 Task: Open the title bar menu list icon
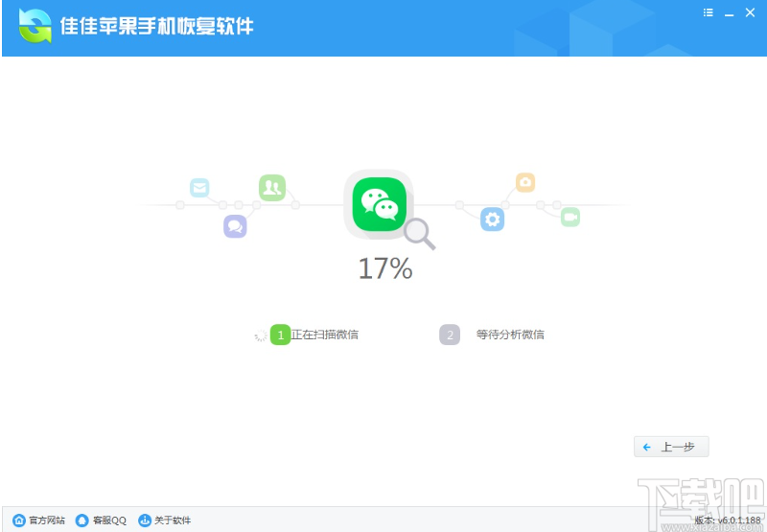(708, 13)
